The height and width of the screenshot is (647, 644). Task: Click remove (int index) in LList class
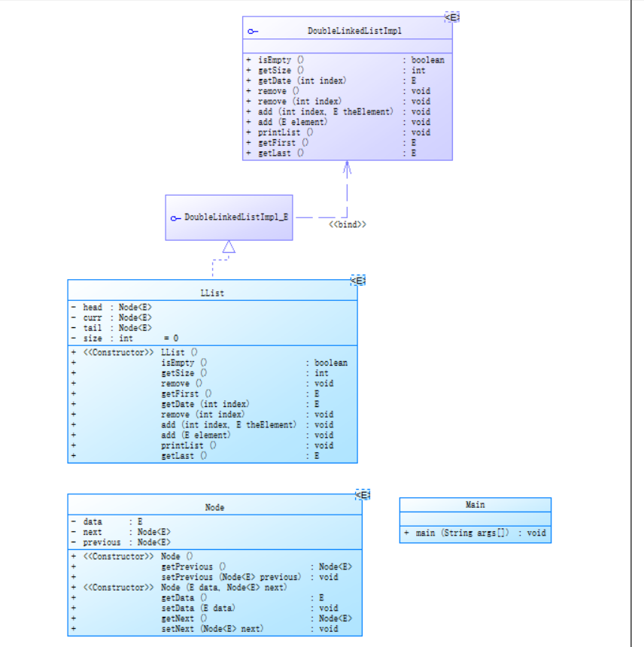tap(202, 415)
